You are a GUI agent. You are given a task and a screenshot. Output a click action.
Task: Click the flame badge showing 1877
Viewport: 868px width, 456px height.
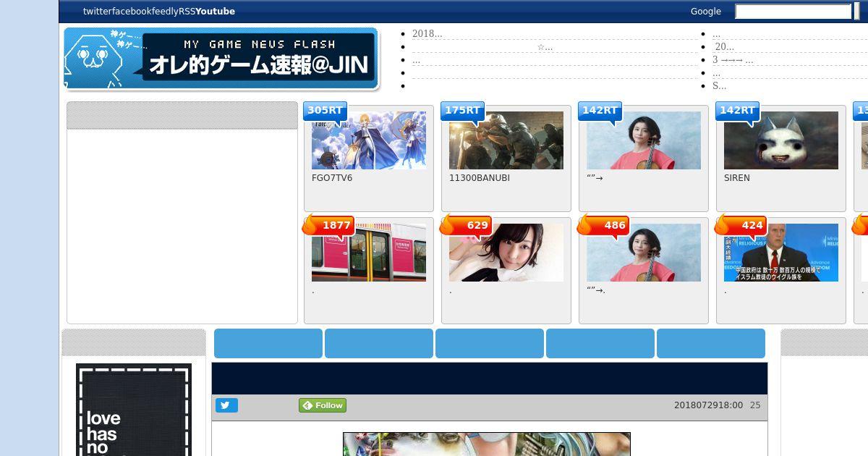click(328, 225)
